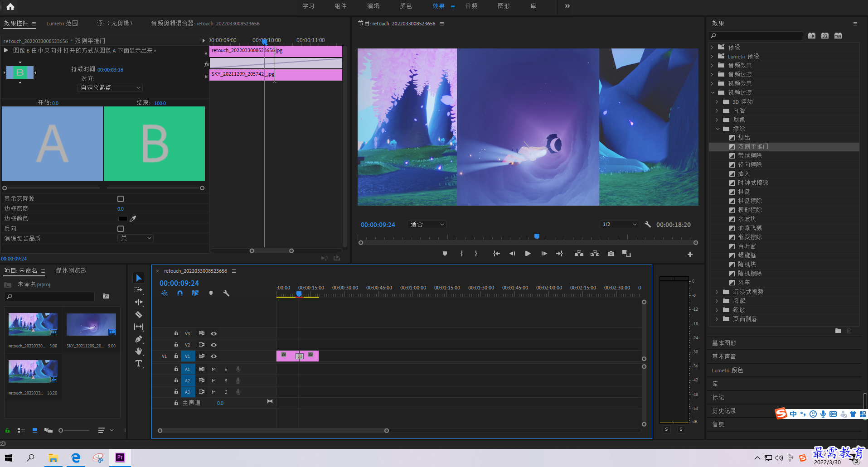Add marker in the timeline panel
Screen dimensions: 868x467
pyautogui.click(x=211, y=293)
